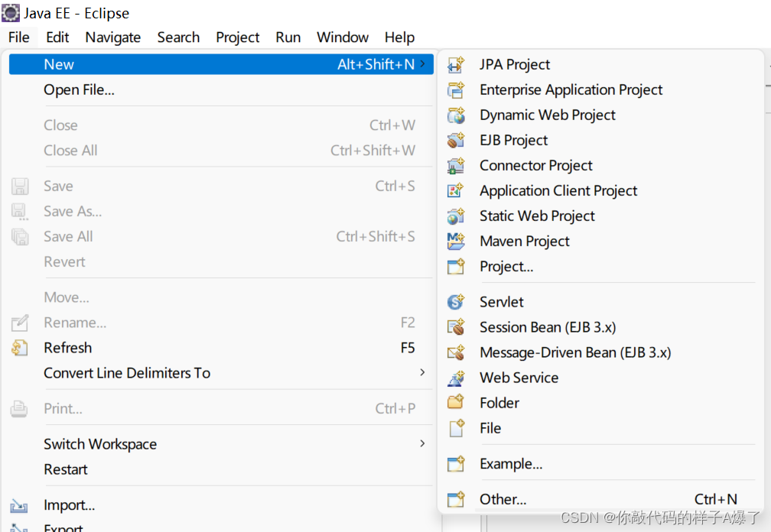The width and height of the screenshot is (771, 532).
Task: Click the Convert Line Delimiters To label
Action: coord(127,373)
